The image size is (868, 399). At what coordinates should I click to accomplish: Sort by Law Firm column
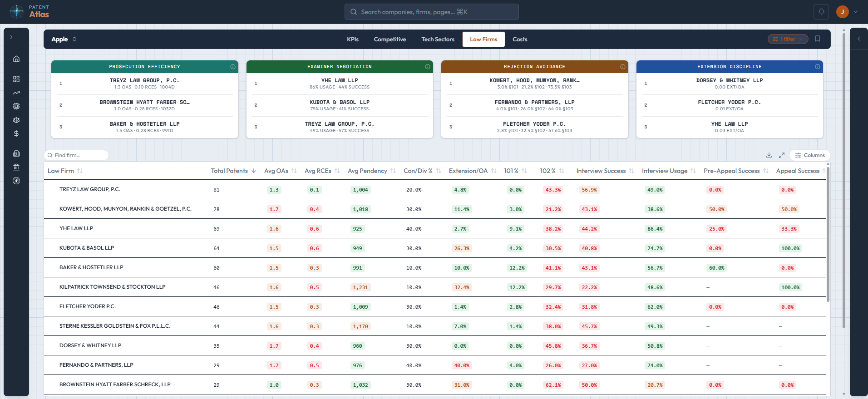[x=65, y=171]
